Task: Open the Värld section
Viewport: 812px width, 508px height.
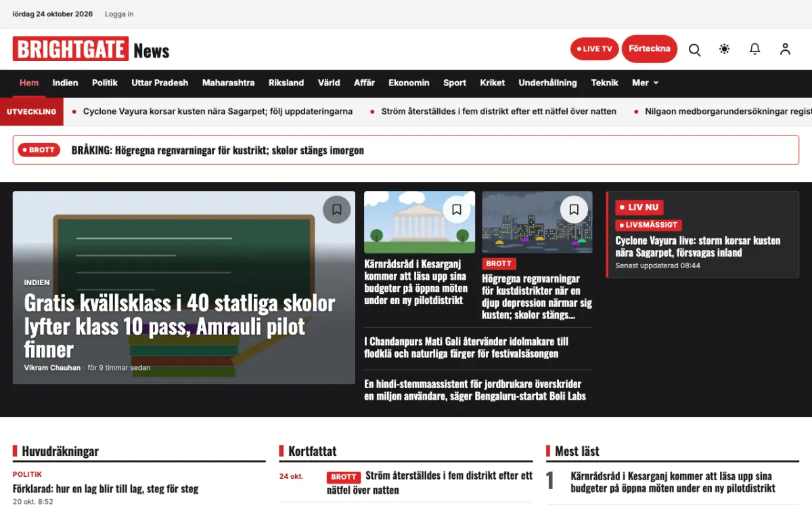Action: click(x=329, y=83)
